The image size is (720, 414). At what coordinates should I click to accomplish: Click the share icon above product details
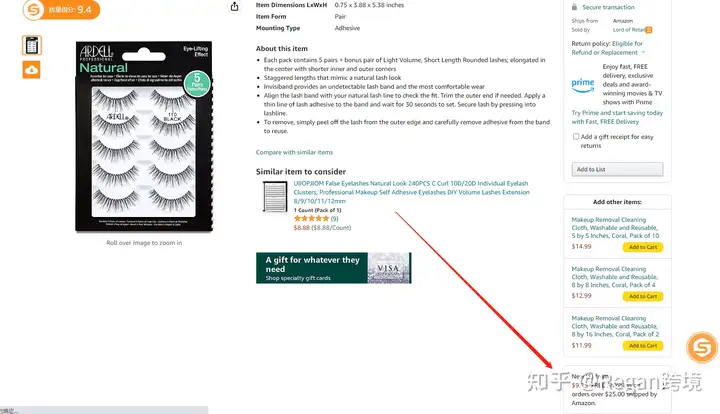(x=235, y=6)
